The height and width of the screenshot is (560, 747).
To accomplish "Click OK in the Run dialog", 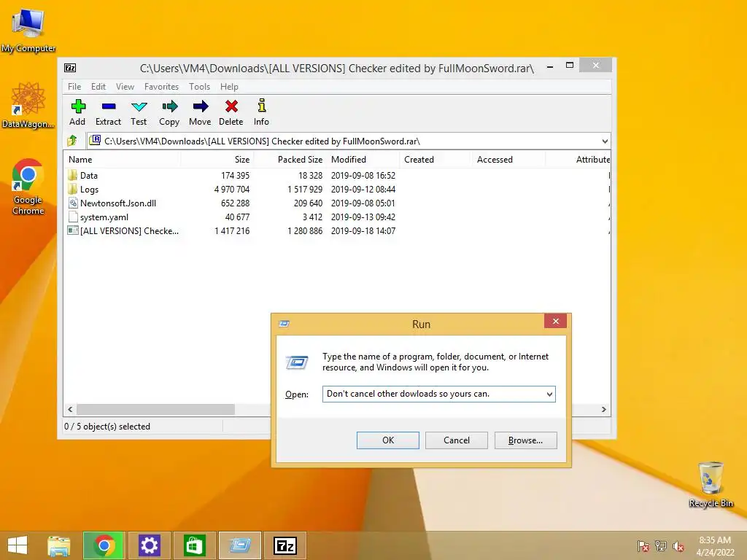I will (388, 440).
